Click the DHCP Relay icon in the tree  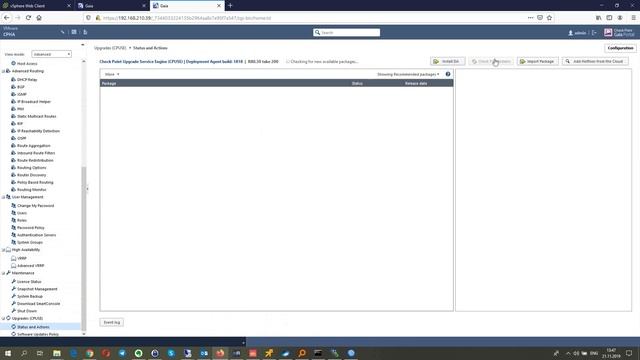click(x=13, y=79)
